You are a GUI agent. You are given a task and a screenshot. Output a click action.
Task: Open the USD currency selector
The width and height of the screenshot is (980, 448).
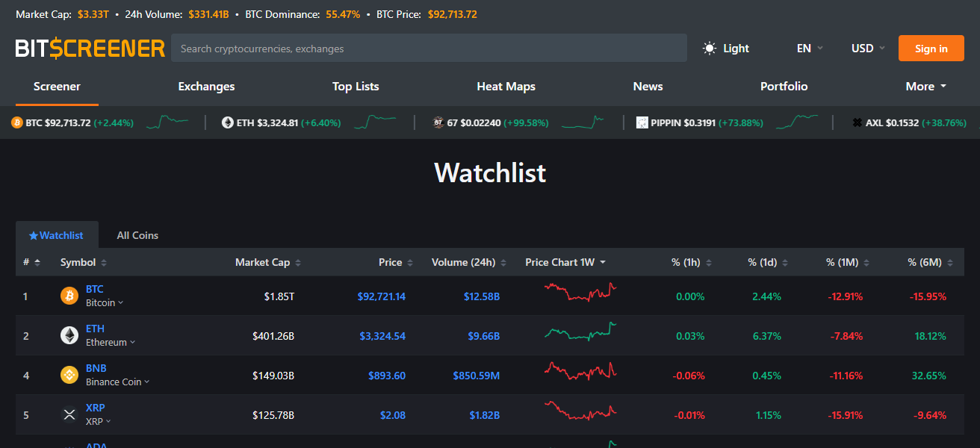click(866, 48)
